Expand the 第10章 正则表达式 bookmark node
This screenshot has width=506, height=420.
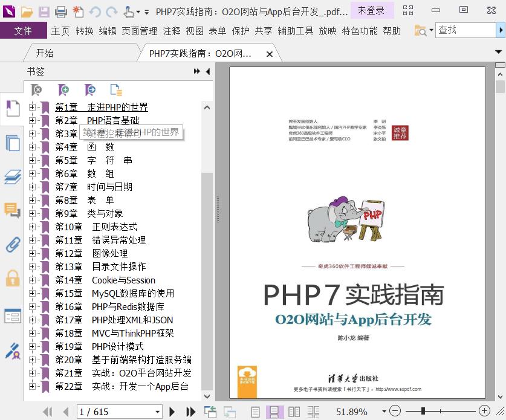[32, 227]
